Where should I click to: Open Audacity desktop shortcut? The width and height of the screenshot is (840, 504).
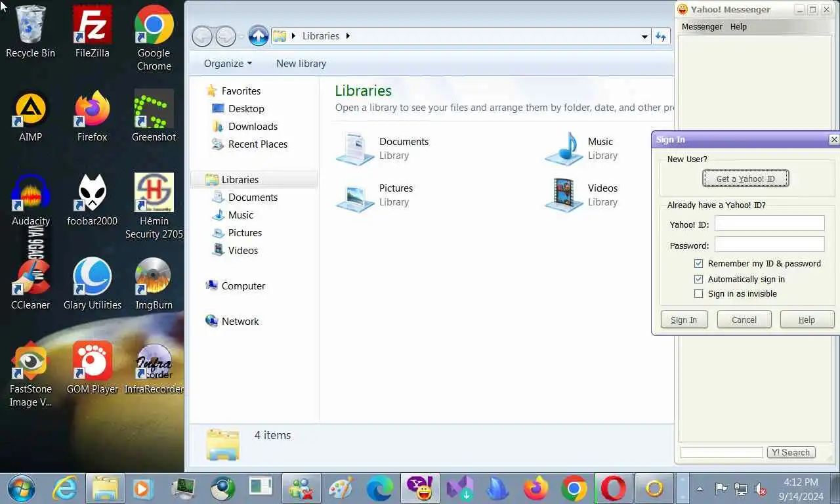coord(30,200)
